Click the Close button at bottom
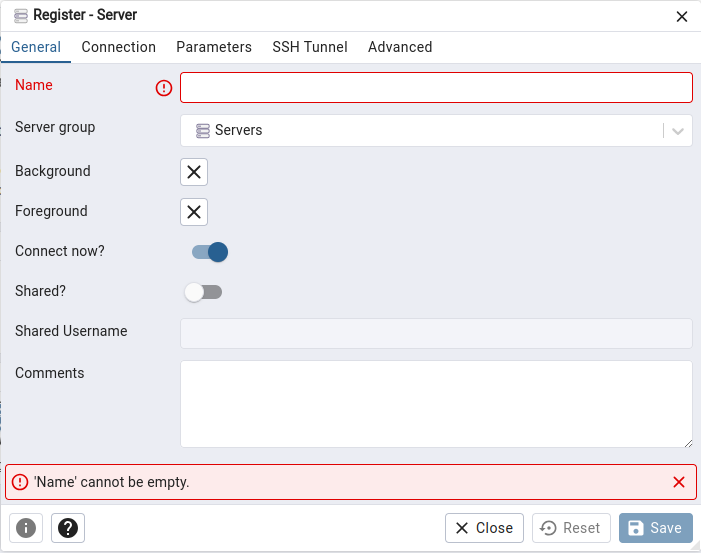Image resolution: width=701 pixels, height=553 pixels. [484, 528]
